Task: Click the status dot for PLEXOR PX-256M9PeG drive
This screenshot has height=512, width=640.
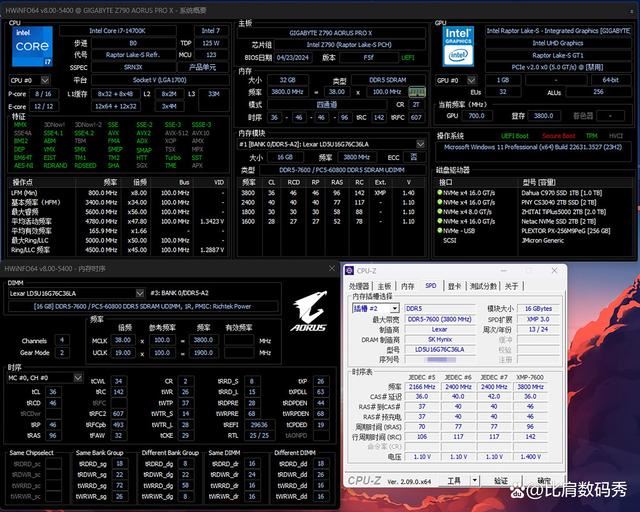Action: pos(441,229)
